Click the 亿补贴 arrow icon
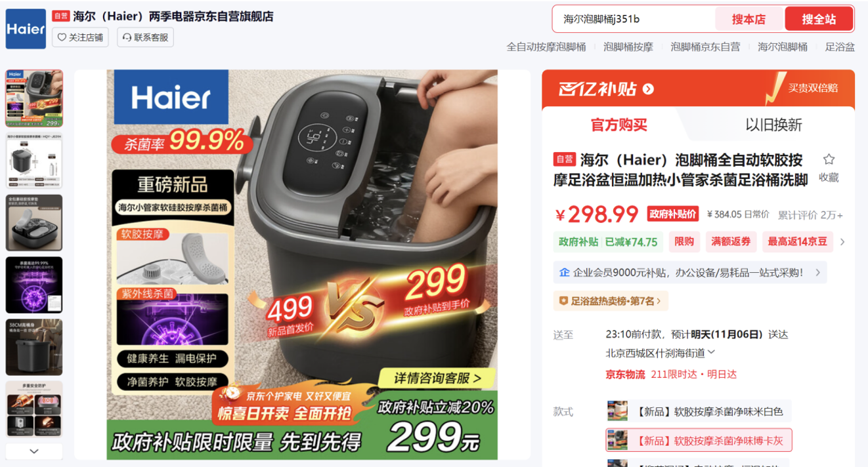The width and height of the screenshot is (868, 467). [649, 89]
